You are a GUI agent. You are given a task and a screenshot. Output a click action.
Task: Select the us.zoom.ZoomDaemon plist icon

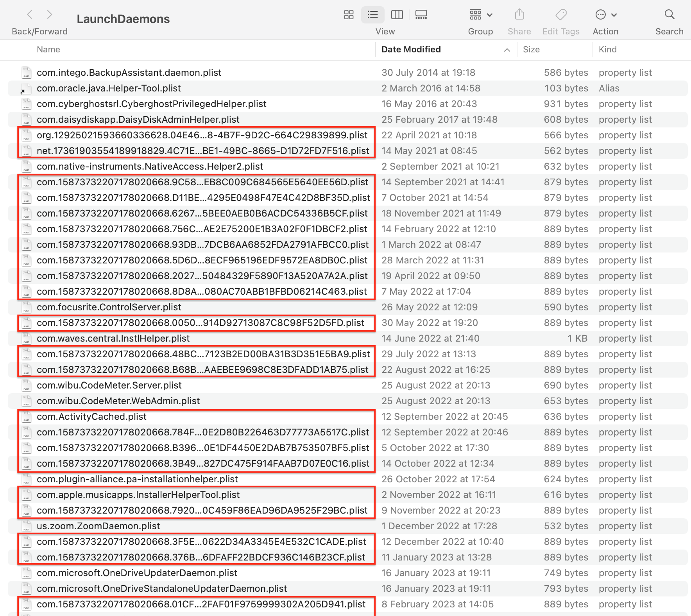click(x=27, y=526)
